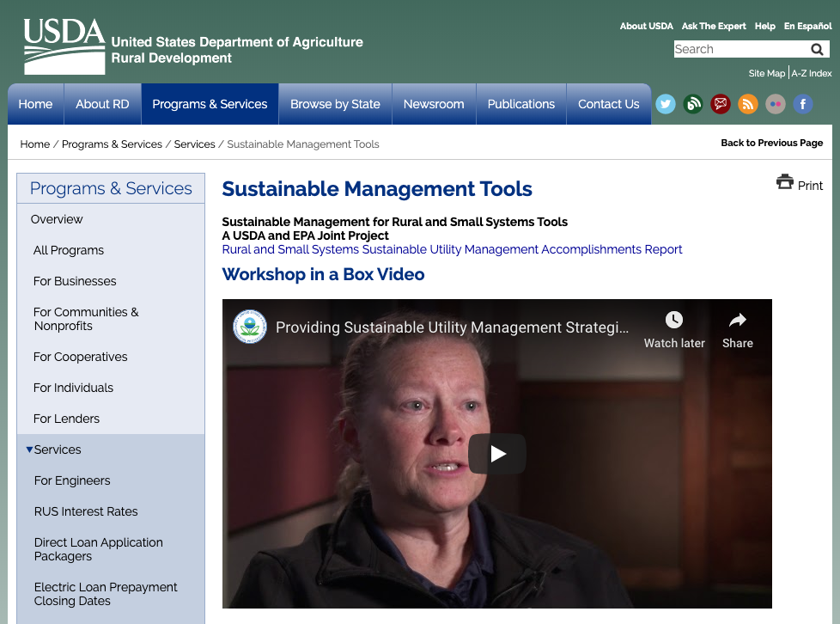This screenshot has height=624, width=840.
Task: Open Direct Loan Application Packagers
Action: (x=99, y=549)
